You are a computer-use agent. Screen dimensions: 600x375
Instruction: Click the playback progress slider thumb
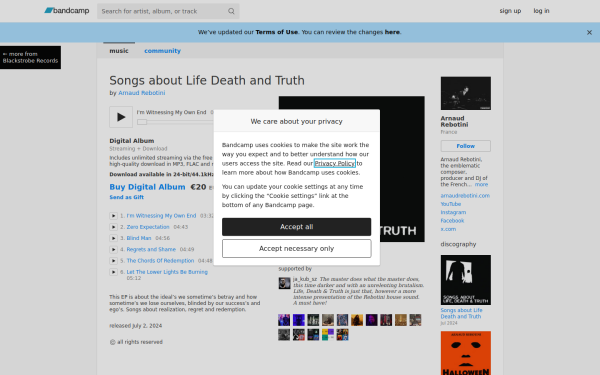click(142, 122)
